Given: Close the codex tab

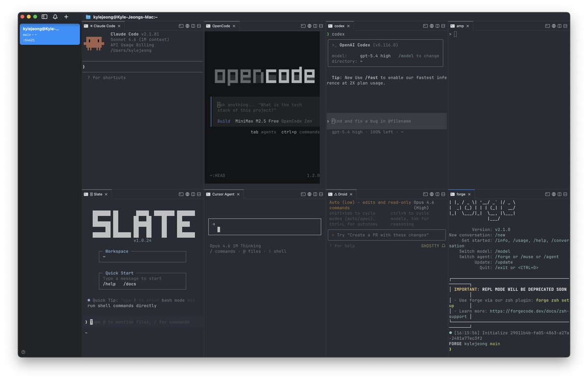Looking at the screenshot, I should point(348,26).
